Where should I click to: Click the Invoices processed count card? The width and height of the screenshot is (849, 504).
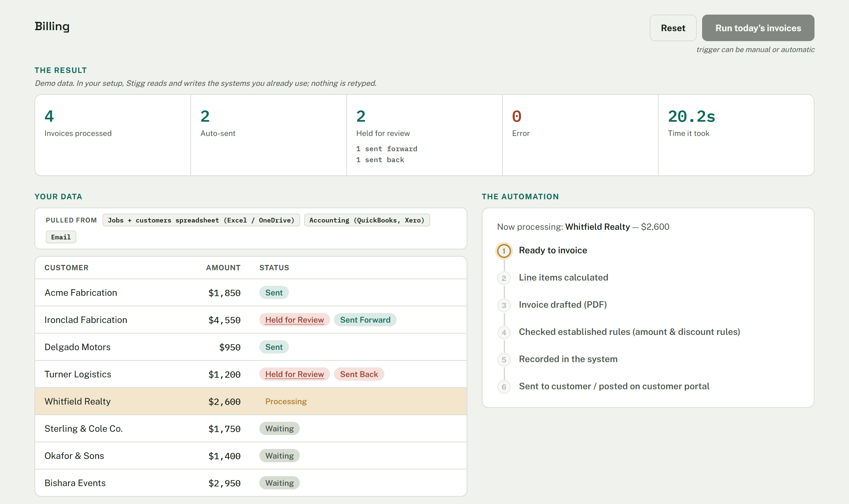113,135
